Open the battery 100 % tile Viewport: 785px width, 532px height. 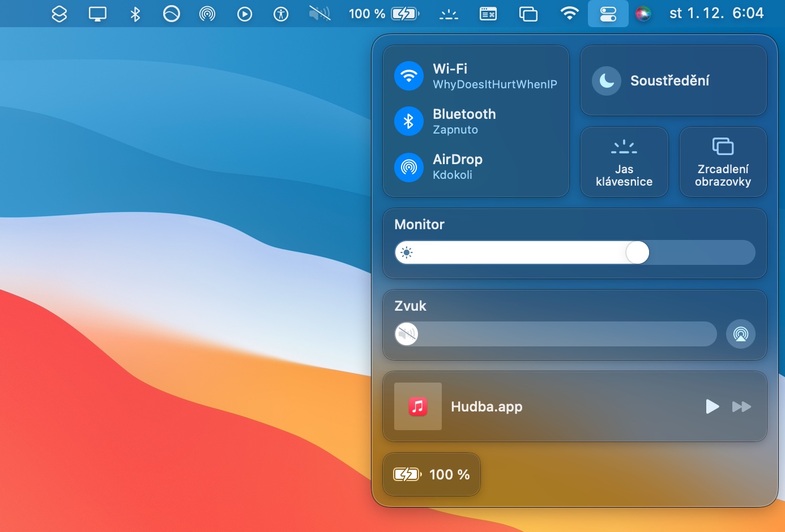coord(432,474)
